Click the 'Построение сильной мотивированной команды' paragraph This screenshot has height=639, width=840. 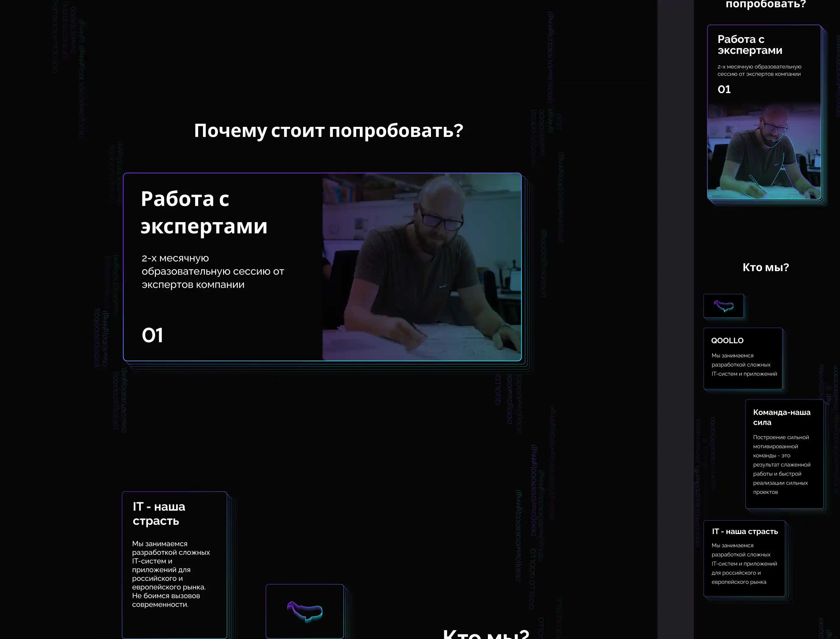click(782, 464)
